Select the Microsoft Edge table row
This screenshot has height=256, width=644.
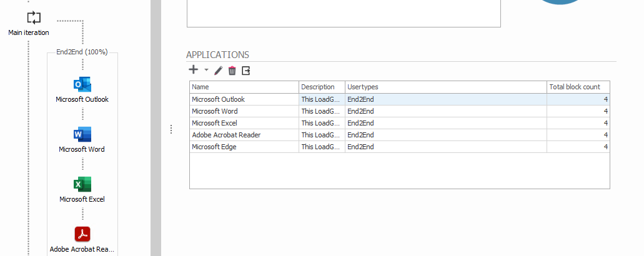pyautogui.click(x=244, y=147)
